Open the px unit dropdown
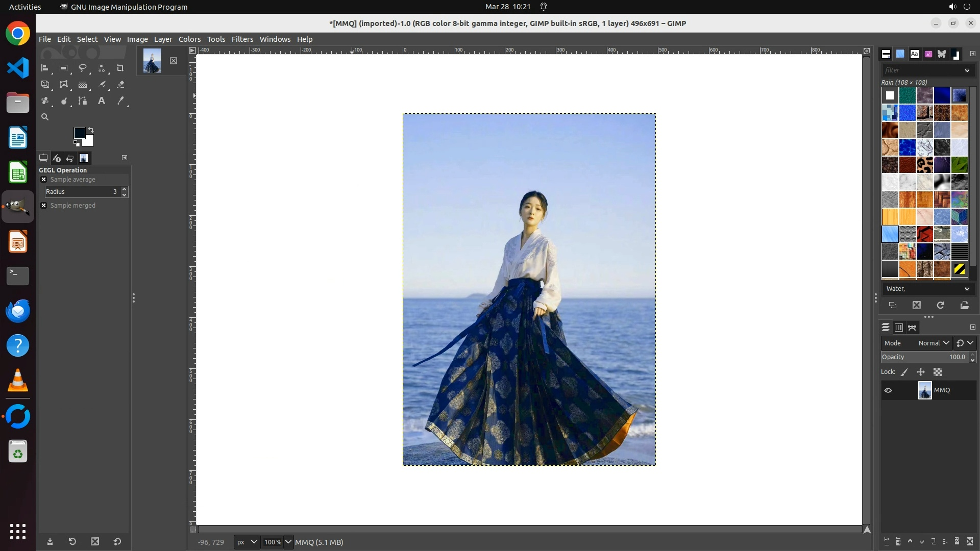 [247, 542]
